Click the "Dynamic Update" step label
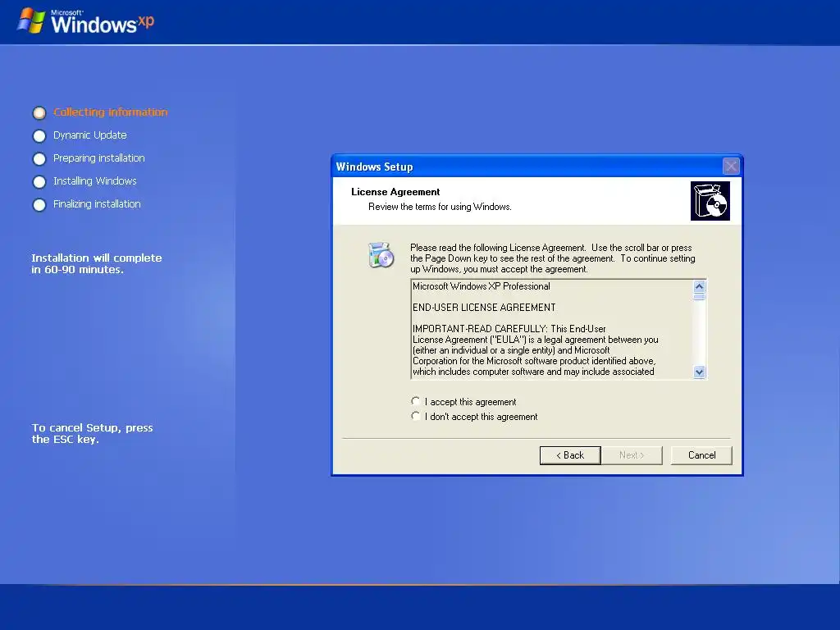 tap(90, 135)
